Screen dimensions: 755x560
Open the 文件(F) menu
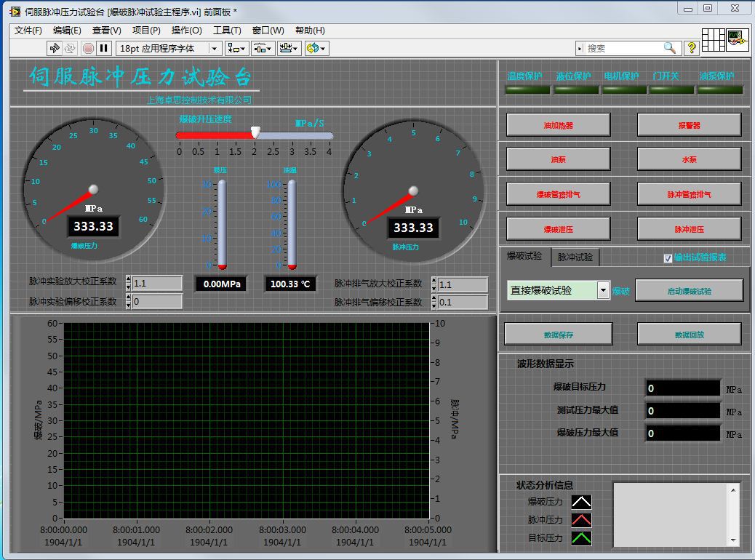[28, 31]
